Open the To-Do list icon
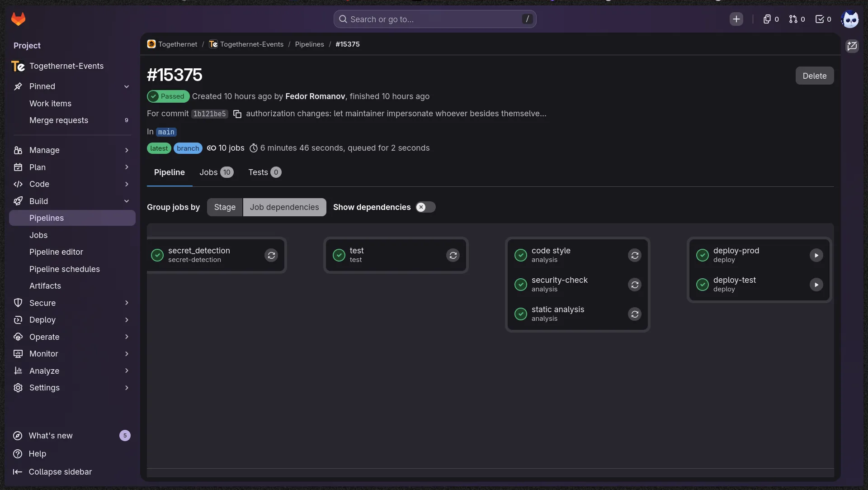This screenshot has height=490, width=868. tap(823, 19)
